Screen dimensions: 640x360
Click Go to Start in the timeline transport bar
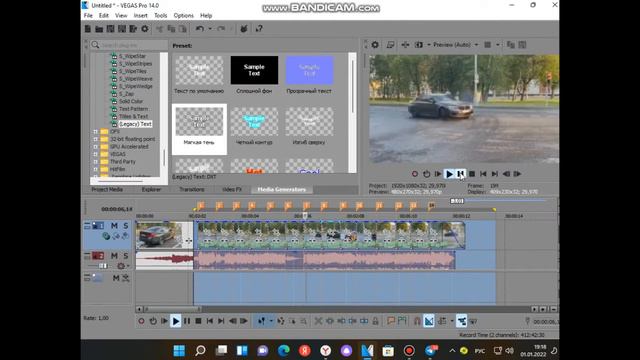click(x=210, y=321)
